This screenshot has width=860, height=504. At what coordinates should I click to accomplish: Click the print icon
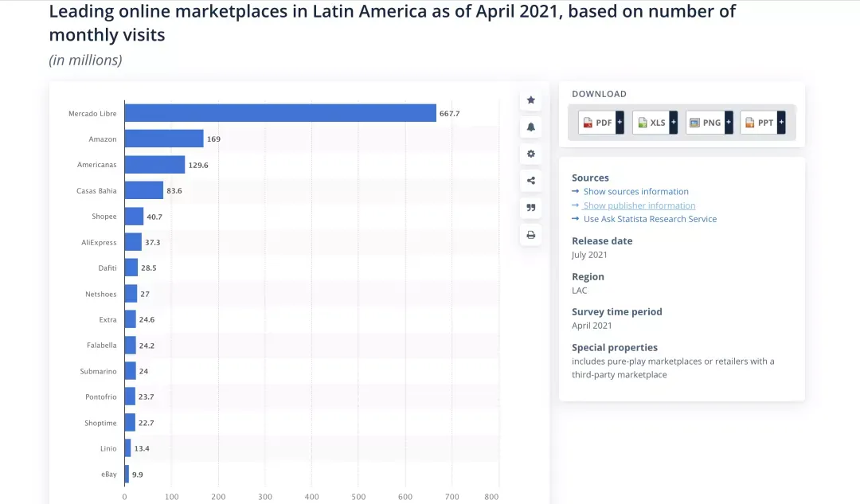pos(531,235)
